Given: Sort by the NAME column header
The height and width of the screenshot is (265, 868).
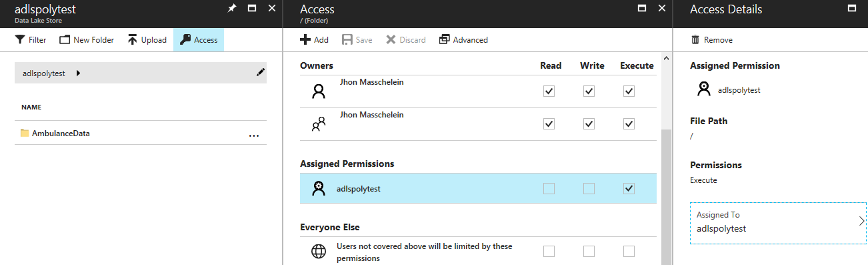Looking at the screenshot, I should click(32, 107).
